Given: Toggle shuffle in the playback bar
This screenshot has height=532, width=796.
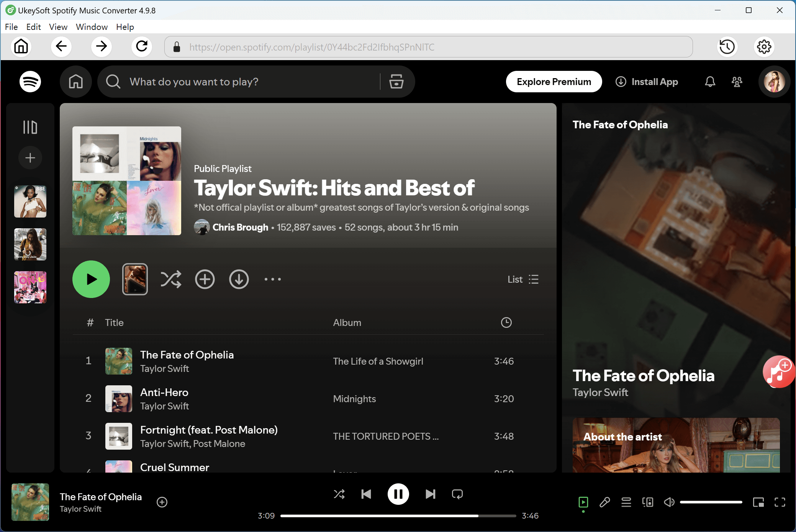Looking at the screenshot, I should (x=339, y=494).
